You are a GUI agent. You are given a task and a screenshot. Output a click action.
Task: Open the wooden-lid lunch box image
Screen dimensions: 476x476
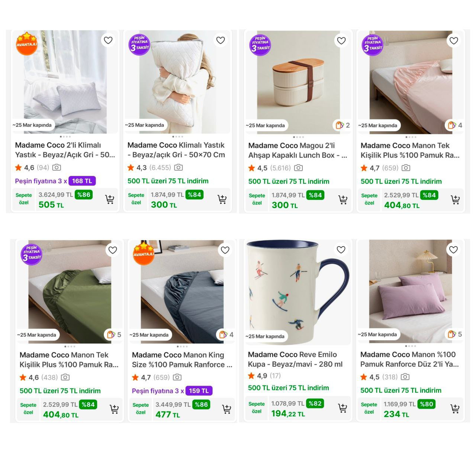[297, 82]
